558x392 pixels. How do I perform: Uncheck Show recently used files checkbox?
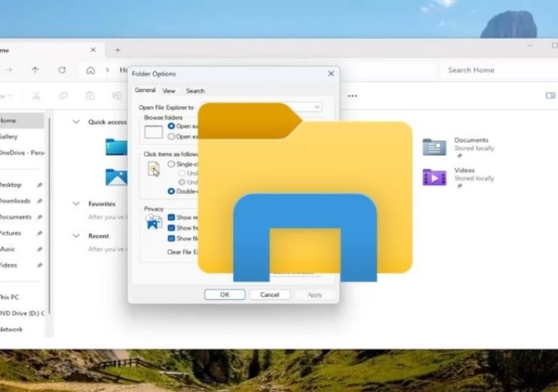(171, 217)
